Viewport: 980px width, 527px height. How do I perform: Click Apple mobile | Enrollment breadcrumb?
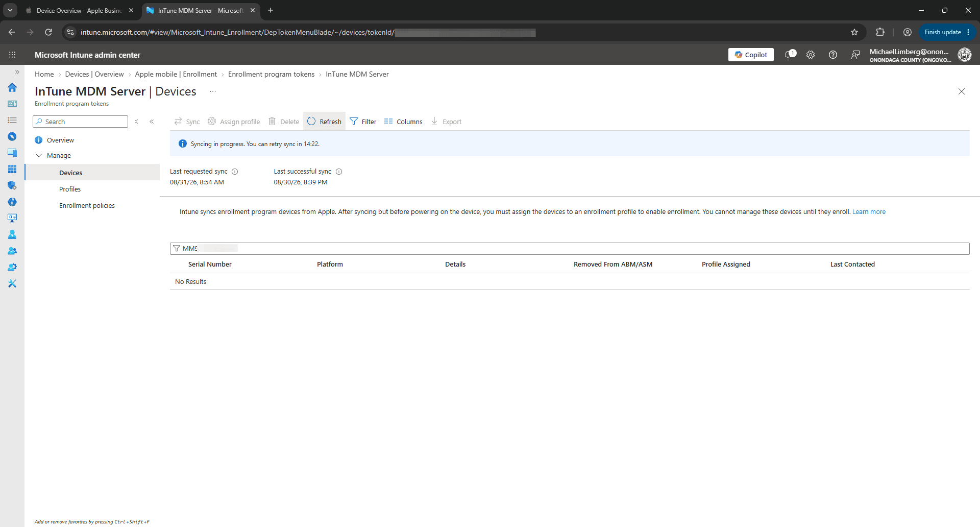pos(176,74)
